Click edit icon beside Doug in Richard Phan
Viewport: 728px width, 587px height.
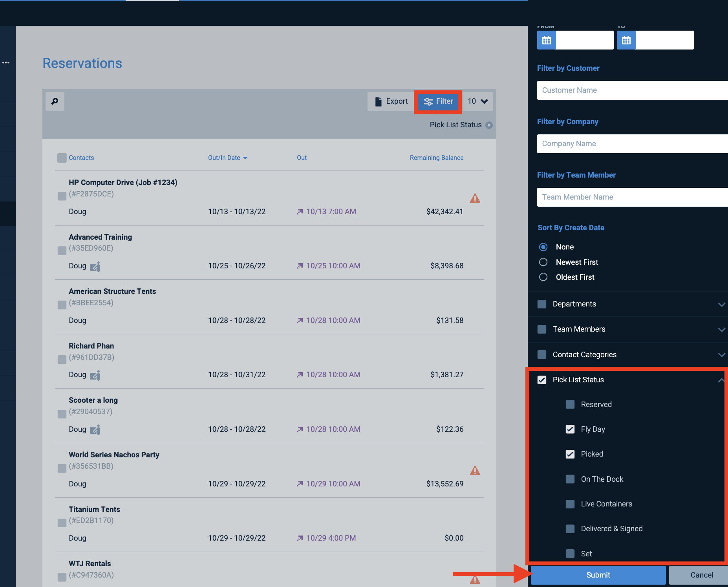(x=95, y=375)
